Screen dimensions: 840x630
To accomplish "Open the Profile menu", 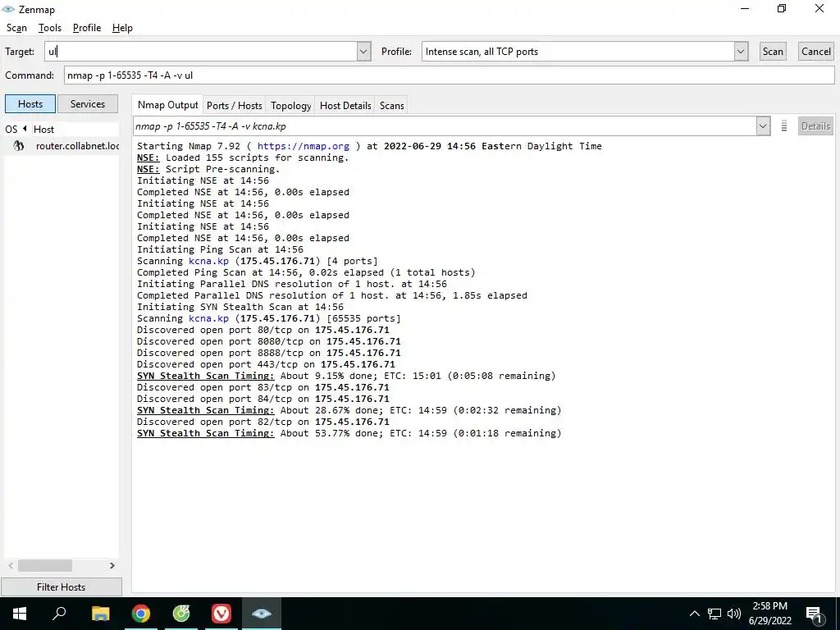I will pyautogui.click(x=87, y=28).
